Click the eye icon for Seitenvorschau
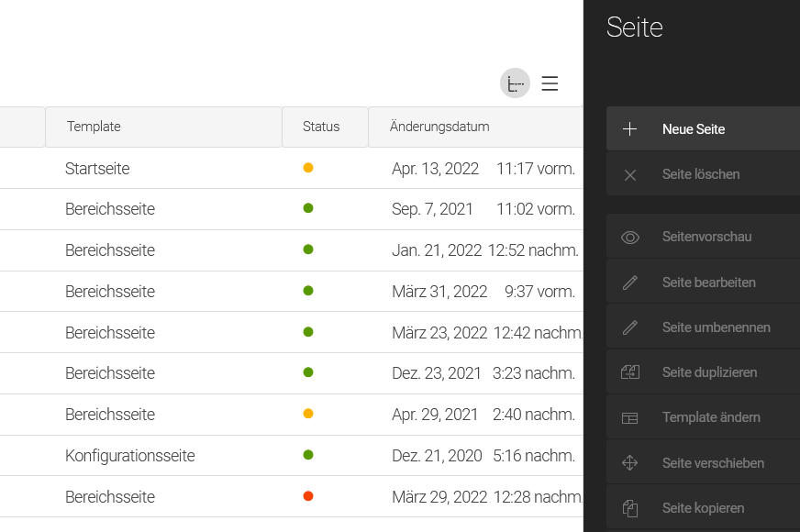The height and width of the screenshot is (532, 800). 630,237
